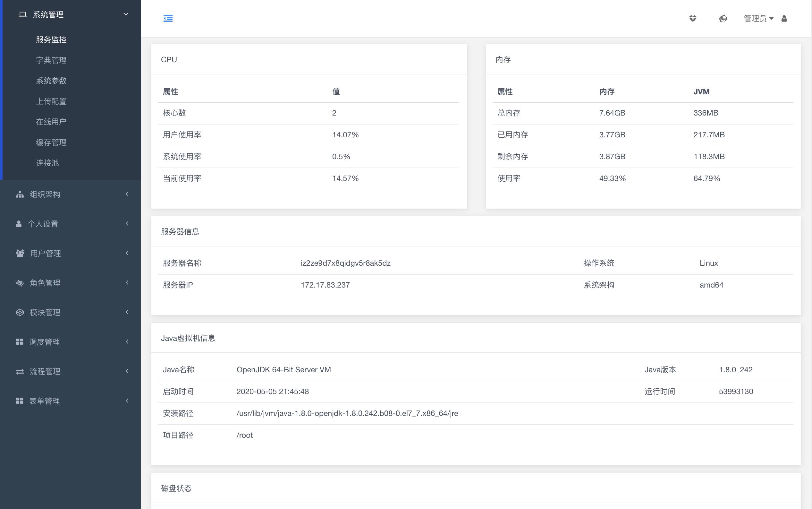The width and height of the screenshot is (812, 509).
Task: Click the 调度管理 grid icon
Action: coord(19,341)
